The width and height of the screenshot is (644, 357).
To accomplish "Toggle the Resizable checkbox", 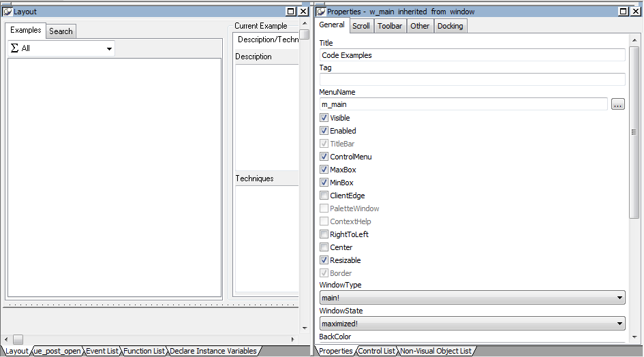I will (x=324, y=260).
